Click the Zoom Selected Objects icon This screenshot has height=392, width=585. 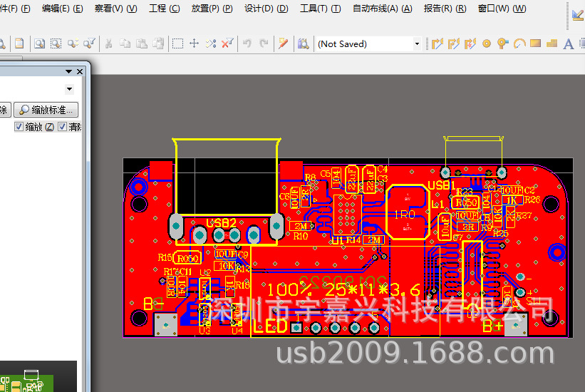(73, 43)
